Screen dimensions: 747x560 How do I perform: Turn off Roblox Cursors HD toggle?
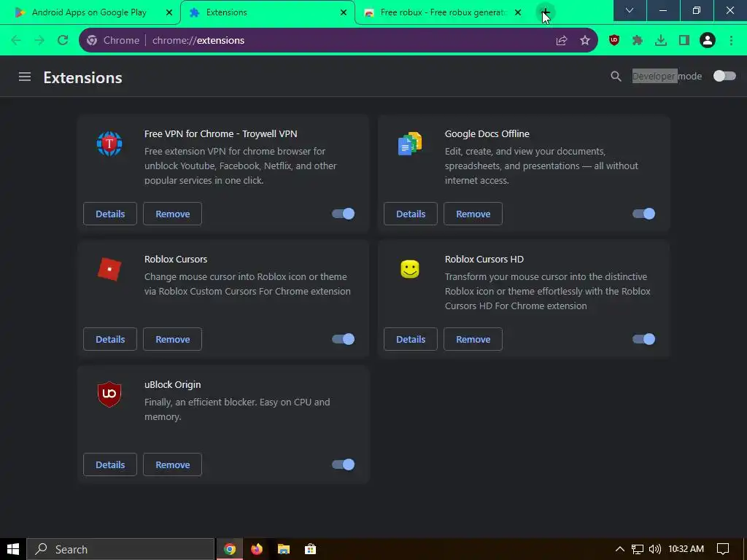click(643, 339)
